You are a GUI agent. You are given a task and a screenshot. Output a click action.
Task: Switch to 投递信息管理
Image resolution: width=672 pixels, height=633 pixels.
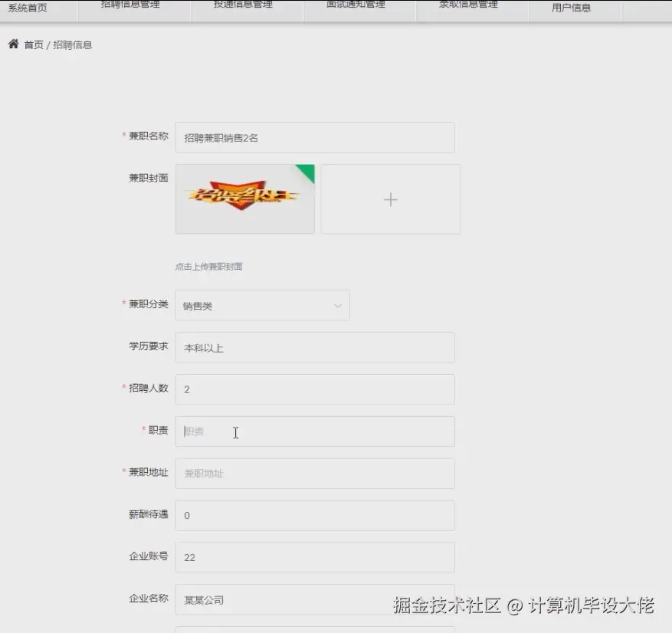[x=247, y=5]
